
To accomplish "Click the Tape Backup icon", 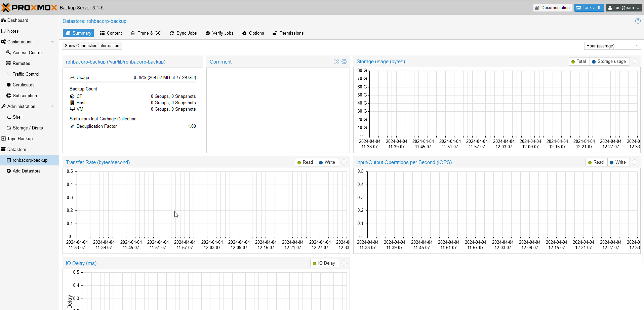I will click(x=3, y=139).
